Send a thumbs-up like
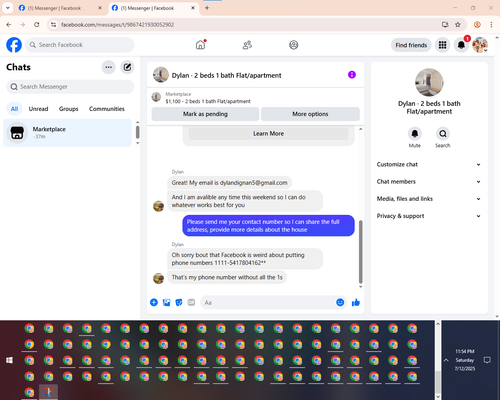500x400 pixels. pos(356,303)
